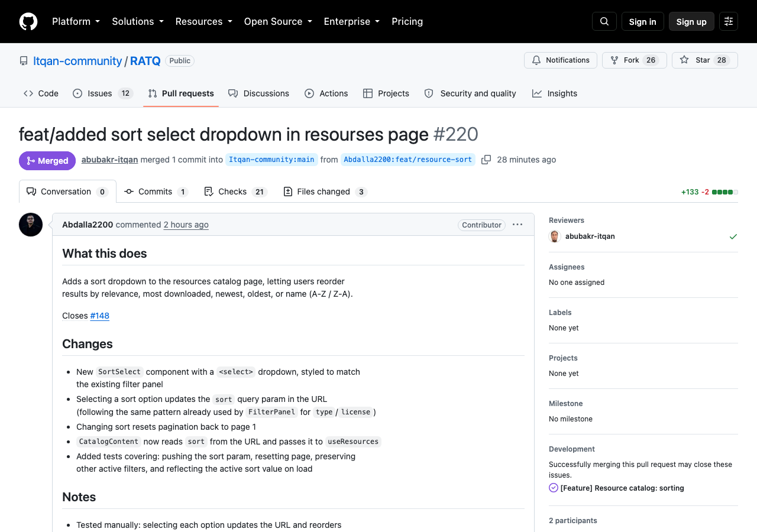Select the Commits tab

[x=156, y=192]
